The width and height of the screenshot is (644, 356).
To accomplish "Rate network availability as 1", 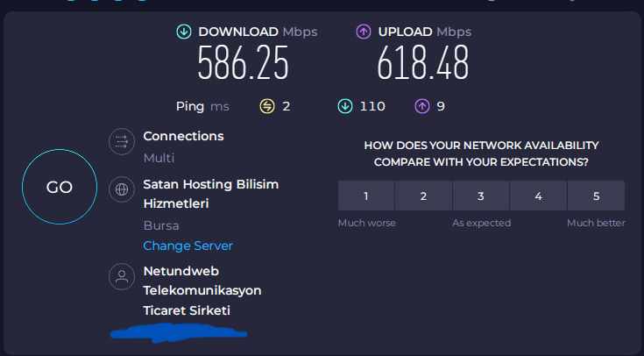I will (366, 196).
